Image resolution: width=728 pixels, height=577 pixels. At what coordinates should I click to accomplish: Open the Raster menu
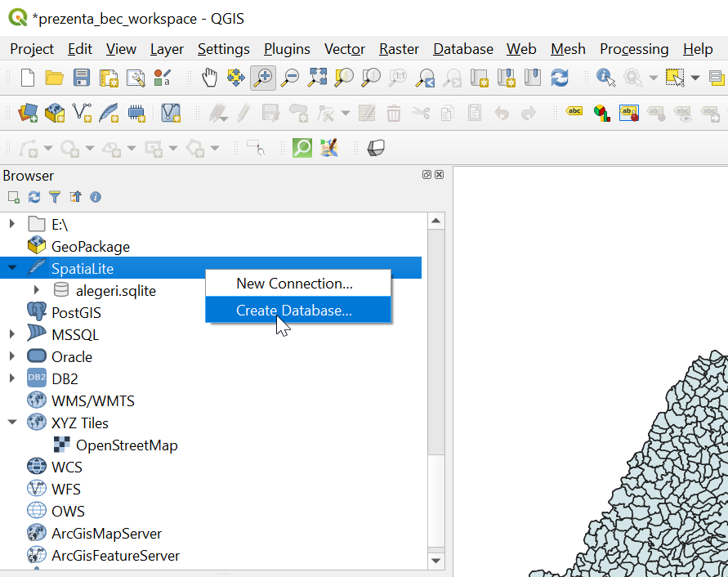click(399, 49)
